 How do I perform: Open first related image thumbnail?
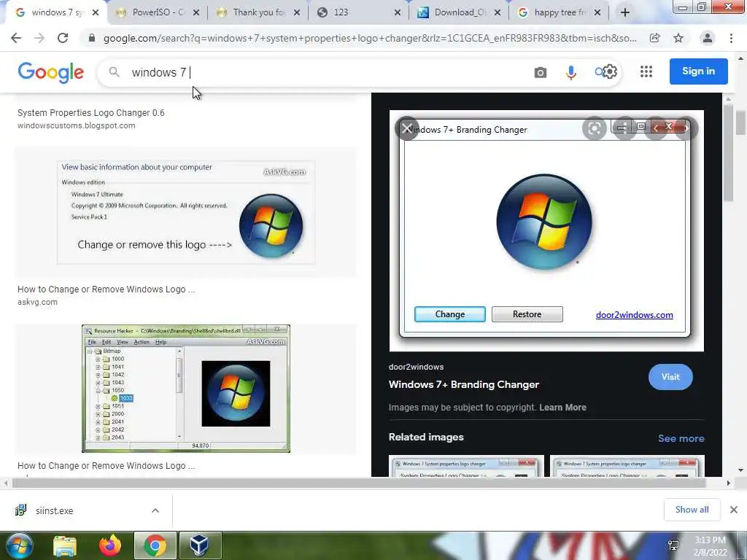pyautogui.click(x=466, y=466)
